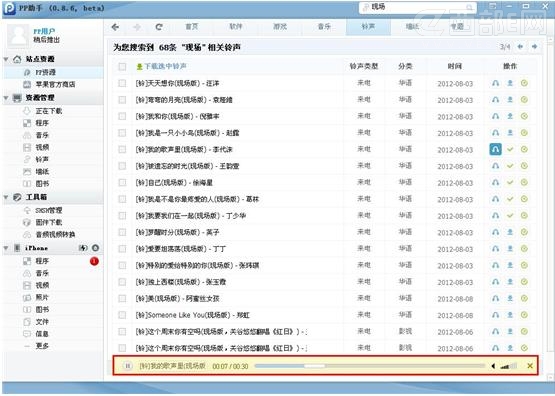Download the 爱要坦荡荡 ringtone by 丁丁
The height and width of the screenshot is (396, 555).
click(510, 249)
